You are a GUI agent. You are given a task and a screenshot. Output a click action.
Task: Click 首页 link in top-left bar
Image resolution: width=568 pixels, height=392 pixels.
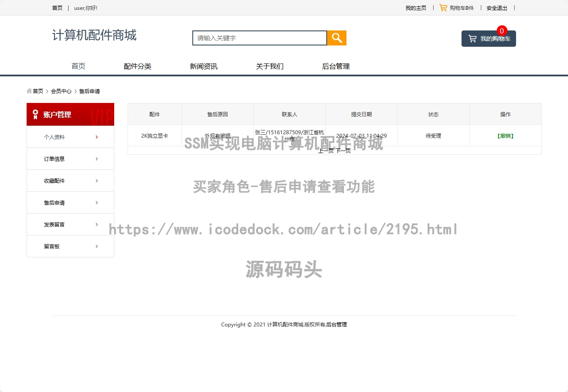tap(57, 8)
